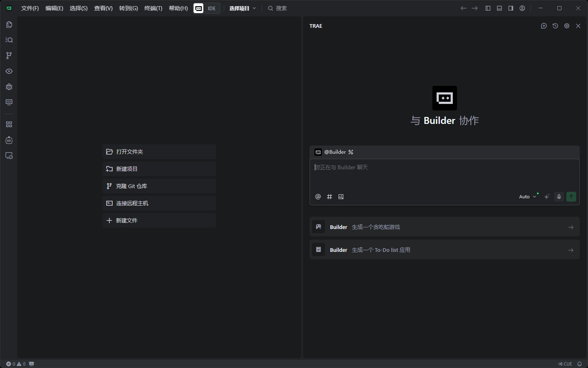Image resolution: width=588 pixels, height=368 pixels.
Task: Switch to Builder mode icon
Action: (x=198, y=8)
